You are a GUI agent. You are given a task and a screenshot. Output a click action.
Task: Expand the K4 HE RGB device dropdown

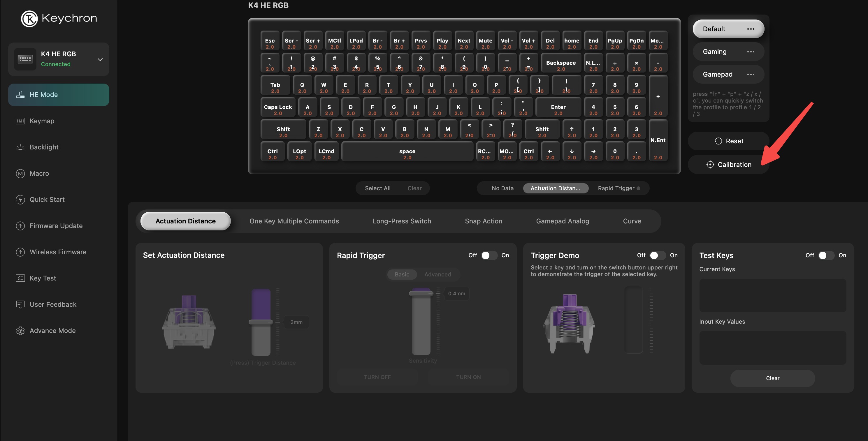coord(100,60)
